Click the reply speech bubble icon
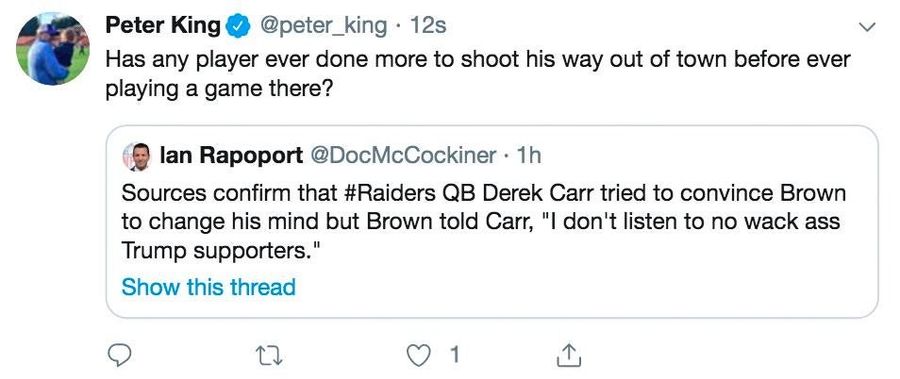Image resolution: width=900 pixels, height=379 pixels. [120, 356]
